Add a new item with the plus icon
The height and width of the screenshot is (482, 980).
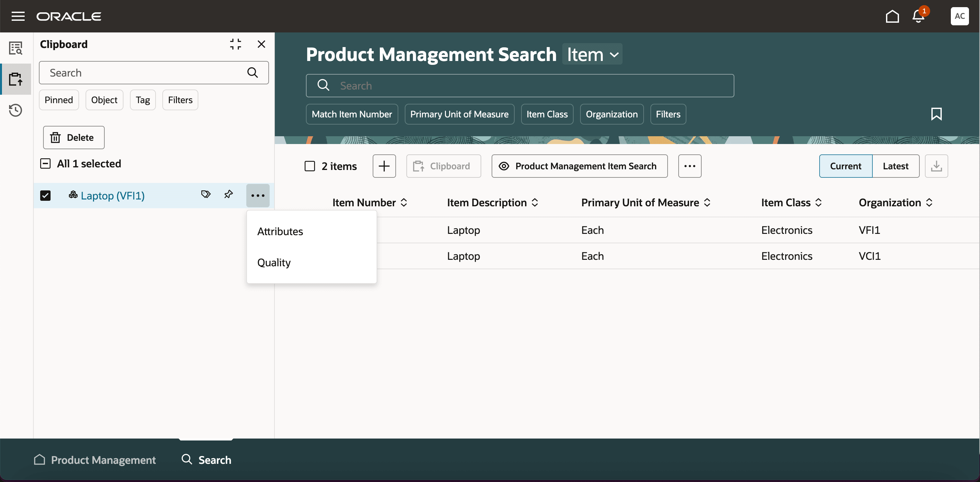pyautogui.click(x=384, y=166)
